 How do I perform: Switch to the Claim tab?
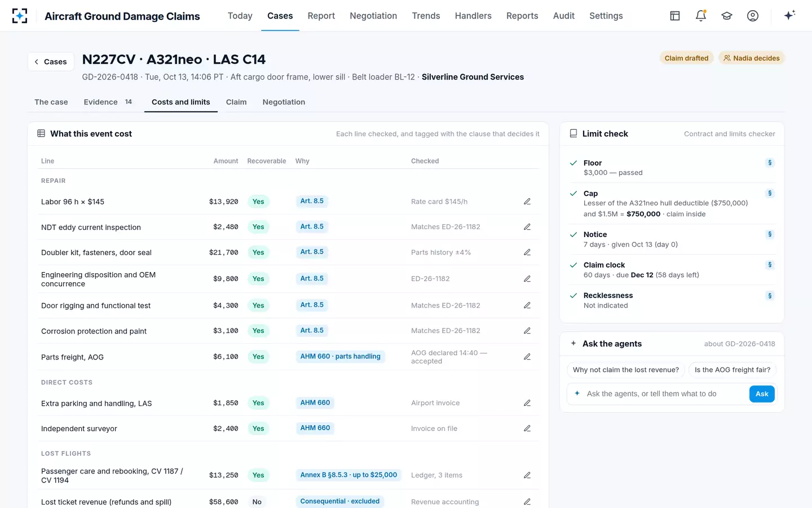click(236, 102)
